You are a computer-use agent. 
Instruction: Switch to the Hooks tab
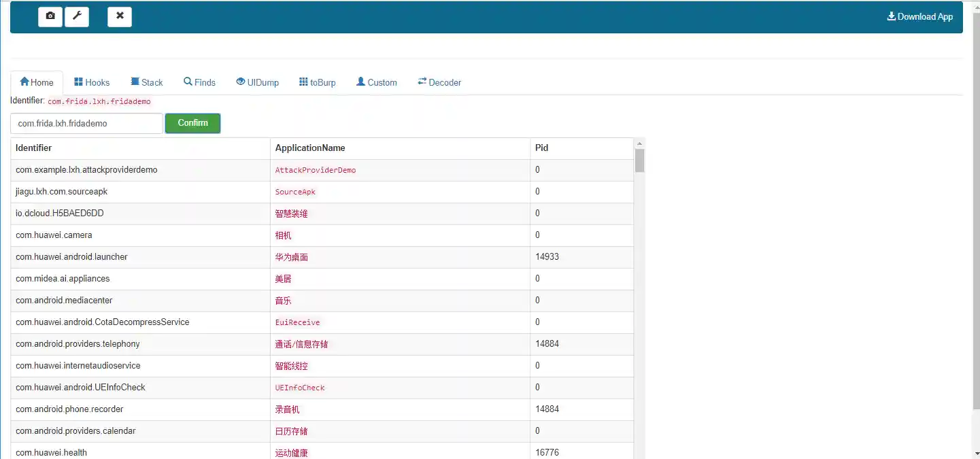[x=92, y=82]
